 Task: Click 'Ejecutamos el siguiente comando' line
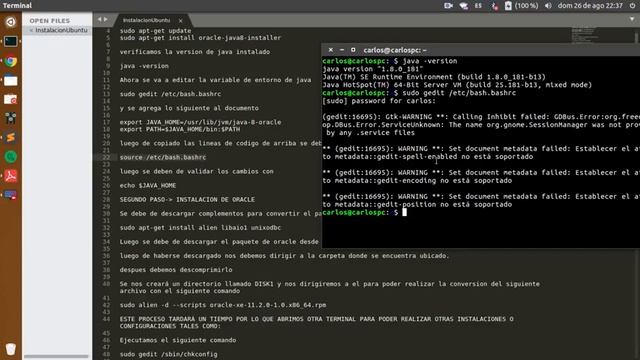point(178,340)
